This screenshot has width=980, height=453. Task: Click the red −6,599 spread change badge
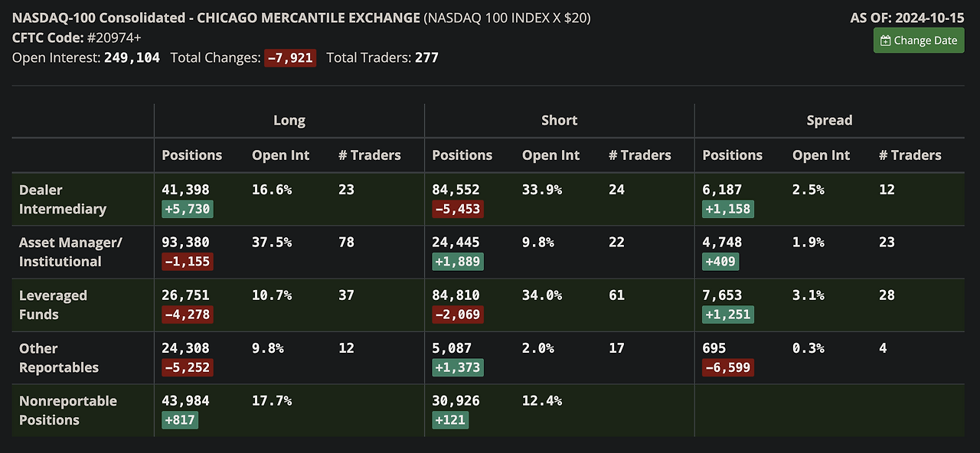point(728,367)
